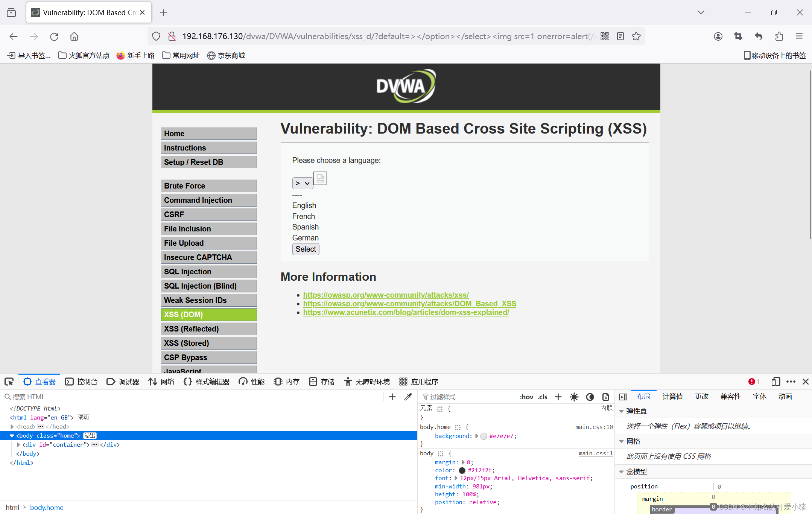Go to the Firefox home page
Image resolution: width=812 pixels, height=514 pixels.
(74, 36)
